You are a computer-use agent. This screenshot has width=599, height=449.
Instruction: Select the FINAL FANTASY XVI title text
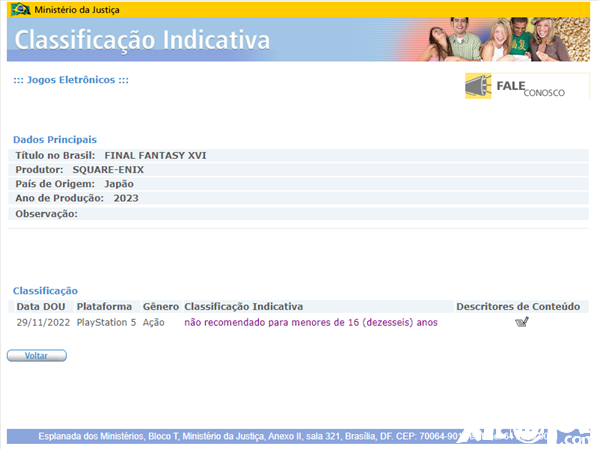coord(155,156)
